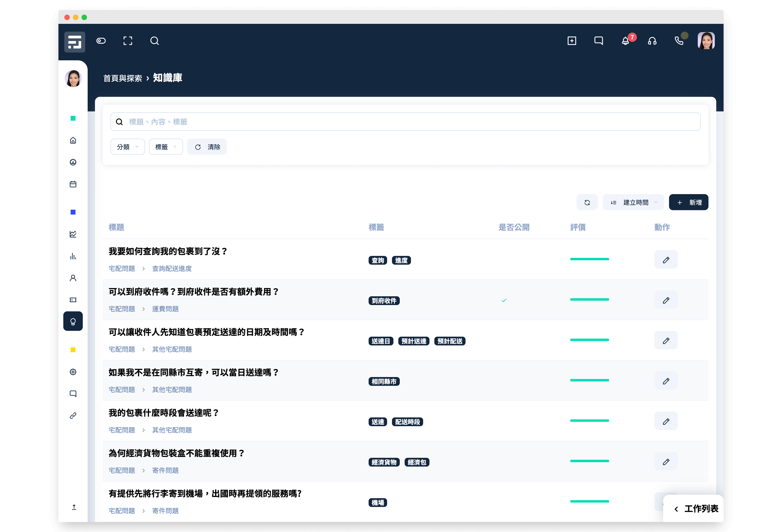Image resolution: width=782 pixels, height=532 pixels.
Task: Click the add-new square plus icon
Action: [x=572, y=41]
